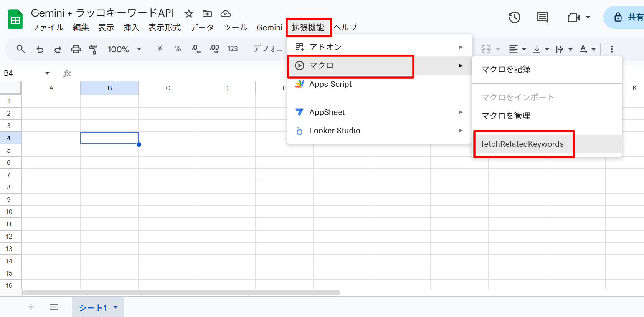Click the horizontal scrollbar
The height and width of the screenshot is (317, 644).
point(182,293)
